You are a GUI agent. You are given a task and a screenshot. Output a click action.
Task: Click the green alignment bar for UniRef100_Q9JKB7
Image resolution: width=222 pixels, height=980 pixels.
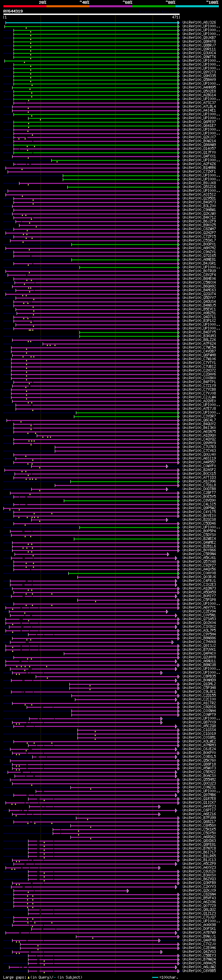[96, 38]
